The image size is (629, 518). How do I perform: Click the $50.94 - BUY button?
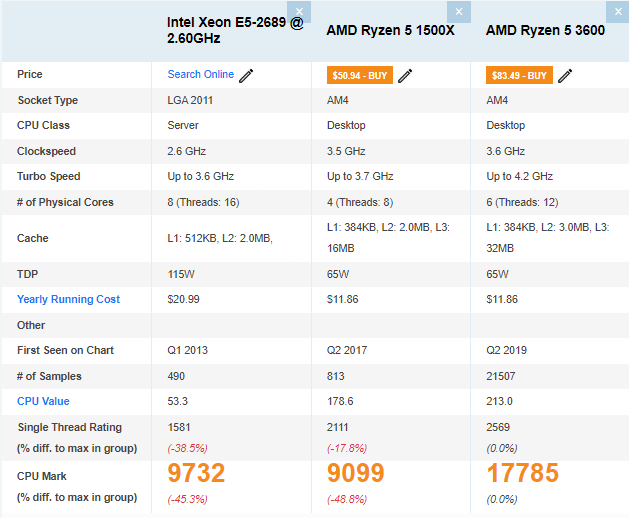pos(360,75)
